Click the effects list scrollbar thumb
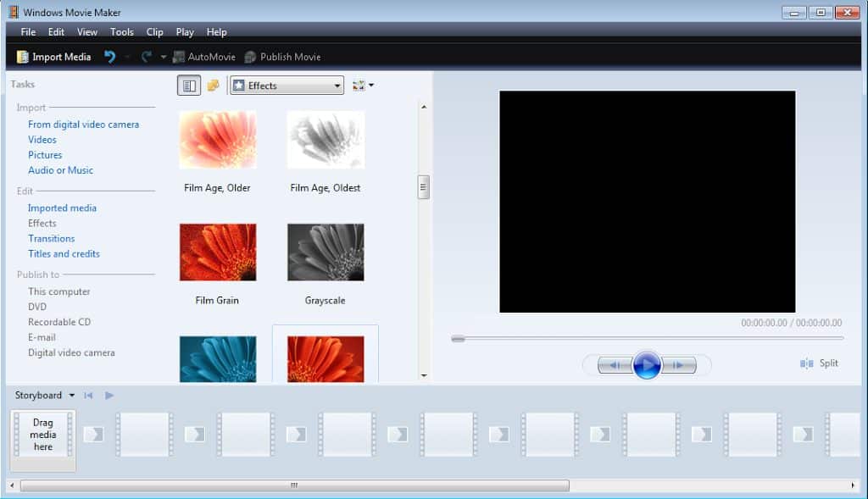Screen dimensions: 868x499 [x=424, y=187]
